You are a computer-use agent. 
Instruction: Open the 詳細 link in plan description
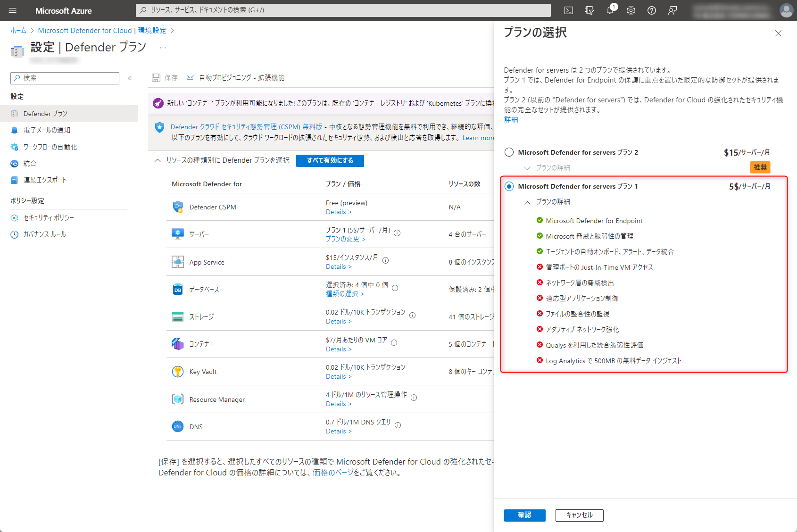(x=511, y=120)
